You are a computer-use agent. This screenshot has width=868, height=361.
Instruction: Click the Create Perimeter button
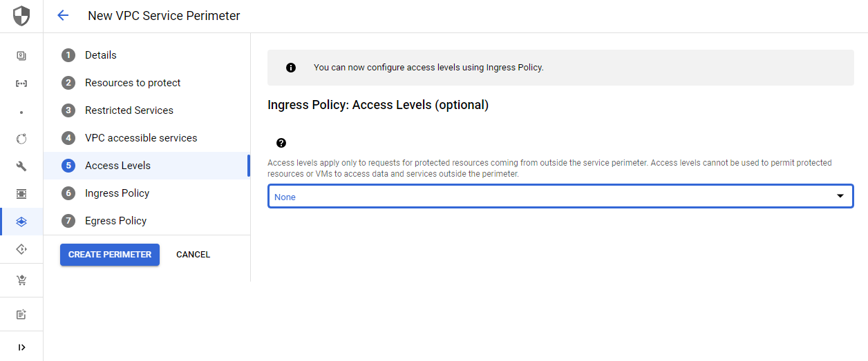(x=110, y=255)
